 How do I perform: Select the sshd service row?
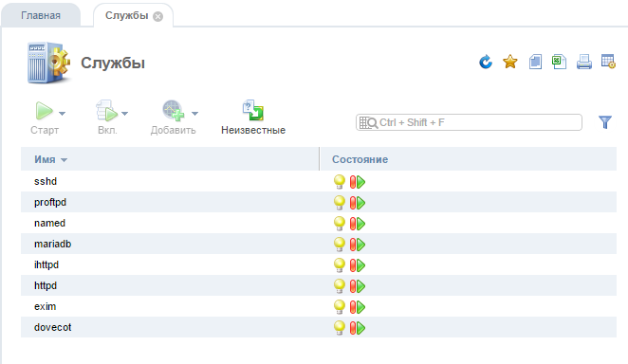pos(319,181)
